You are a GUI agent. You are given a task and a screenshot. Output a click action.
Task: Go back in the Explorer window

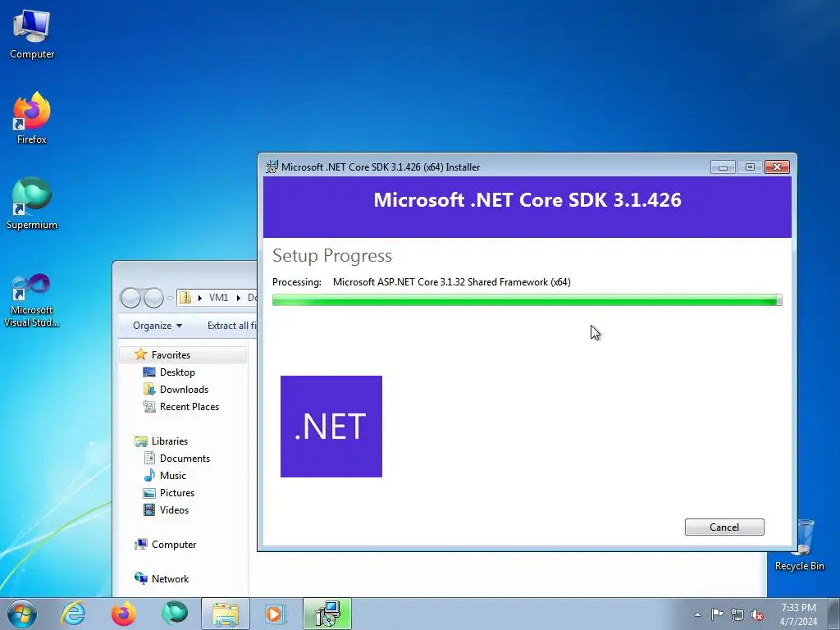point(130,297)
